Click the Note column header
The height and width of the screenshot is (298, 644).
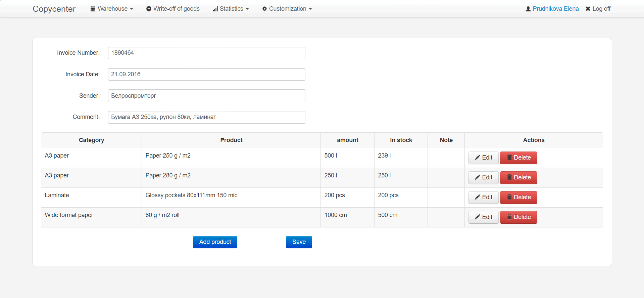(x=446, y=140)
